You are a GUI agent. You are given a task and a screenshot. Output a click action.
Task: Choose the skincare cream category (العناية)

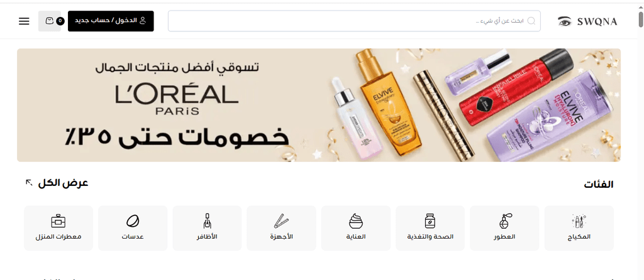pyautogui.click(x=356, y=228)
